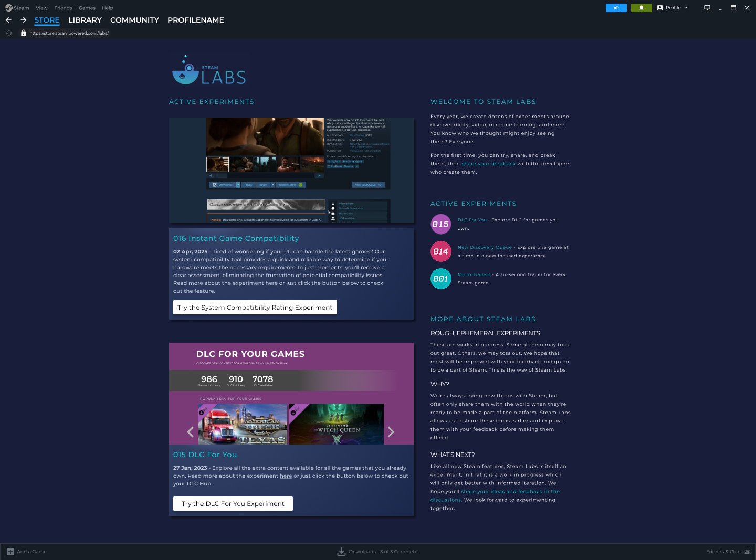Viewport: 756px width, 560px height.
Task: Click the Add a Game plus icon
Action: click(x=10, y=552)
